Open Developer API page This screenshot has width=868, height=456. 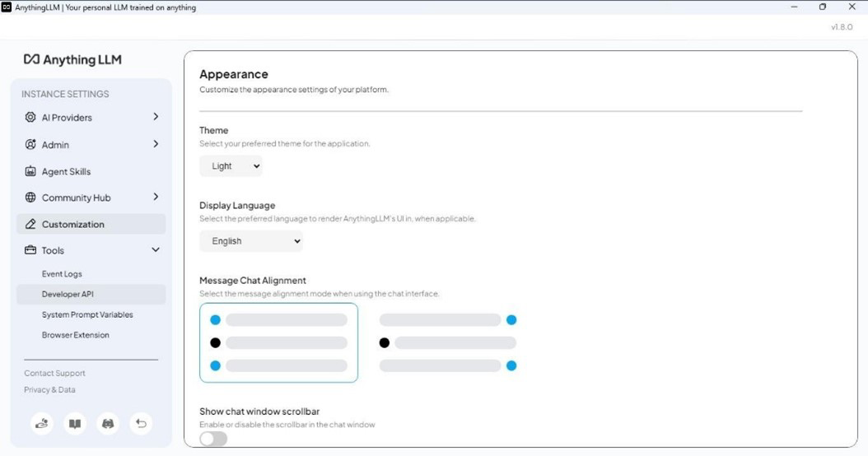pos(91,295)
